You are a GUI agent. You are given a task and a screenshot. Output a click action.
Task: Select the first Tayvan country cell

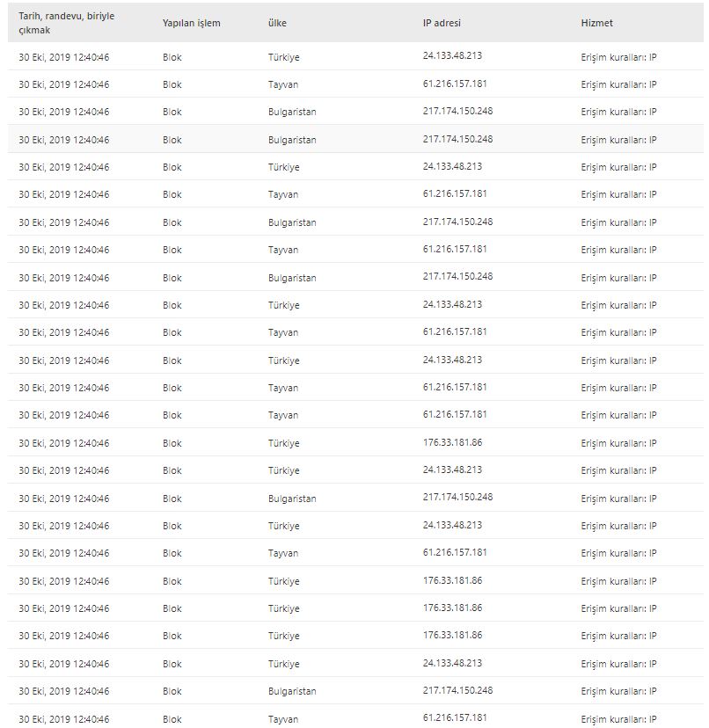283,84
